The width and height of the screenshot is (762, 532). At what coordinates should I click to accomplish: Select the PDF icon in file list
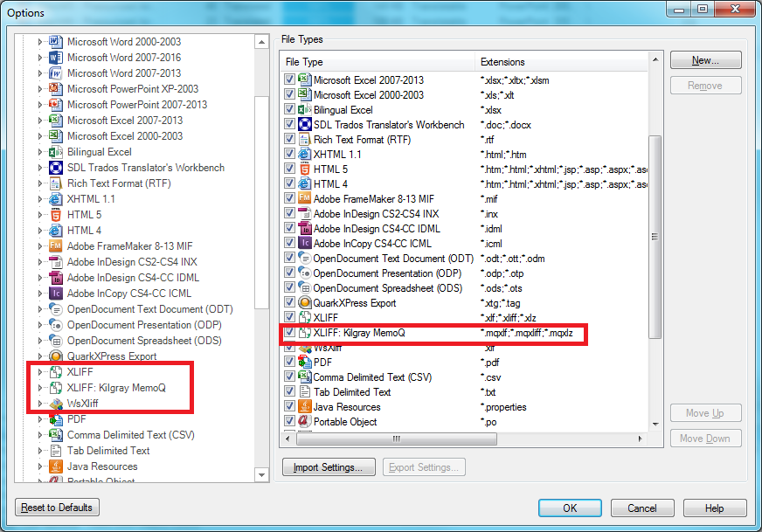pos(305,362)
